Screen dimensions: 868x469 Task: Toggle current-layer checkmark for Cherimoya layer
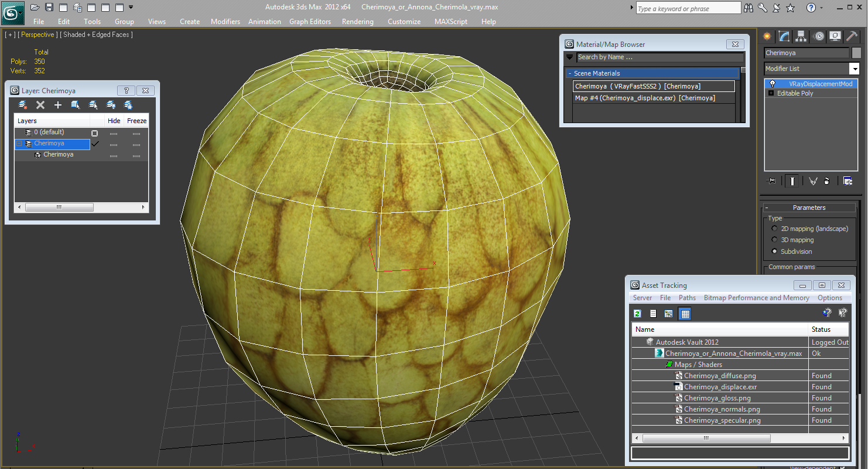point(95,144)
